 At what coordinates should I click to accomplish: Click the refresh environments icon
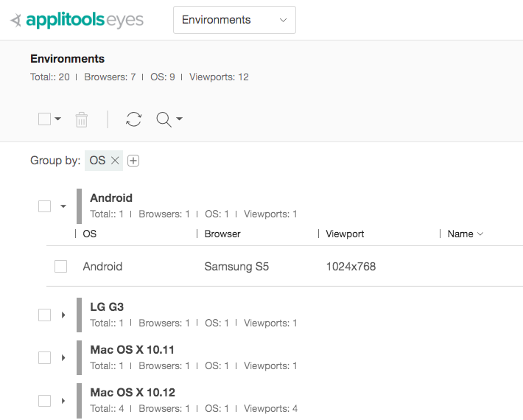pyautogui.click(x=133, y=119)
